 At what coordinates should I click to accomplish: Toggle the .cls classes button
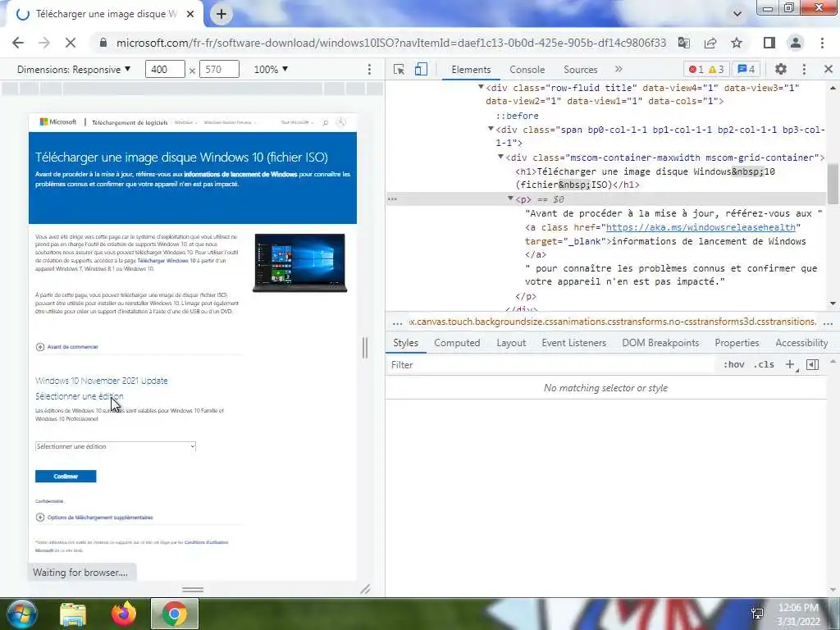[764, 364]
